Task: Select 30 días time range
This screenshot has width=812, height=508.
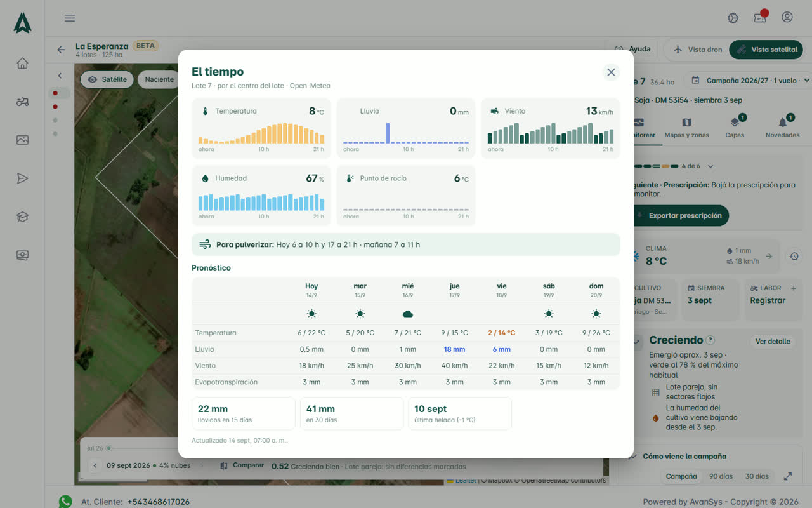Action: tap(757, 476)
